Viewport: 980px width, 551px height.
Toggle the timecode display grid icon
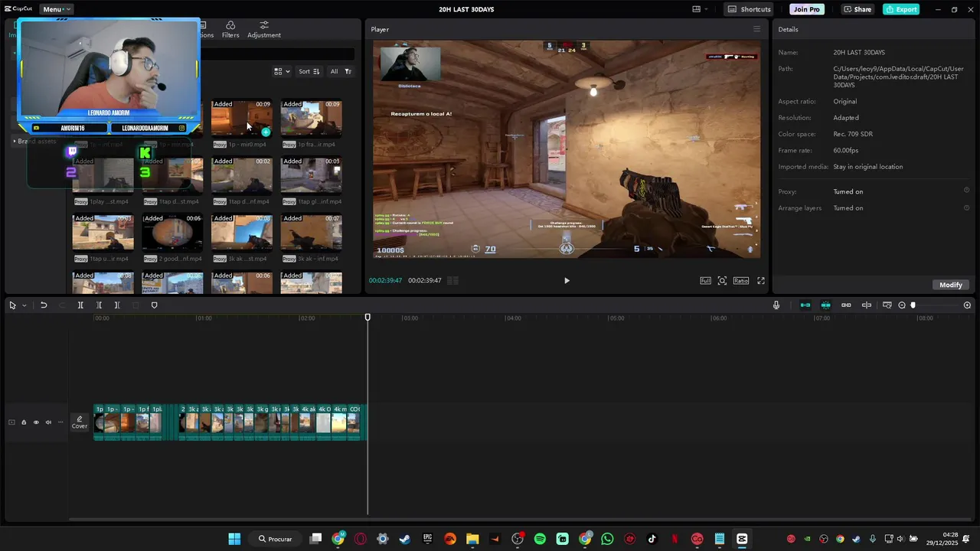(x=452, y=281)
